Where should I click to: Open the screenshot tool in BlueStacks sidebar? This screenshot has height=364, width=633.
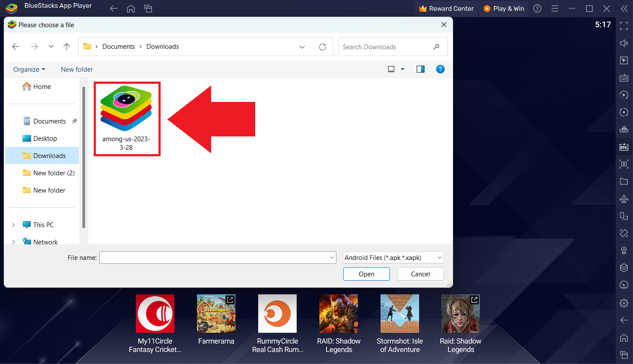click(624, 164)
